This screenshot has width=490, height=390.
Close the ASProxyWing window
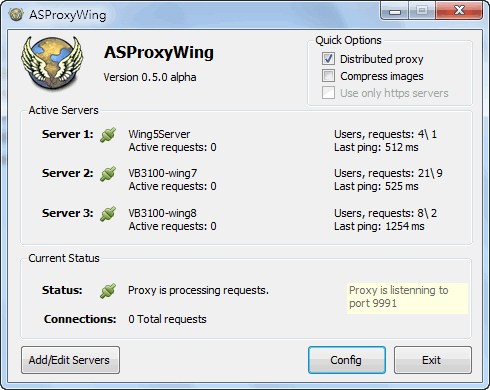point(459,11)
